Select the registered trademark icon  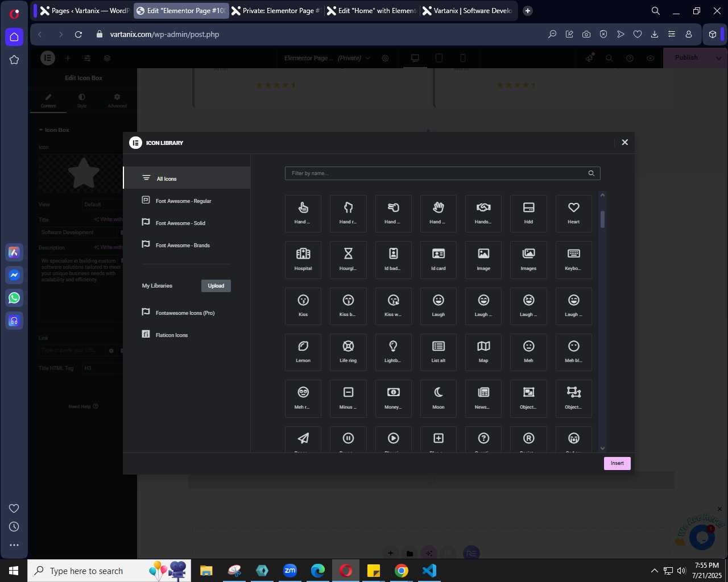coord(528,439)
